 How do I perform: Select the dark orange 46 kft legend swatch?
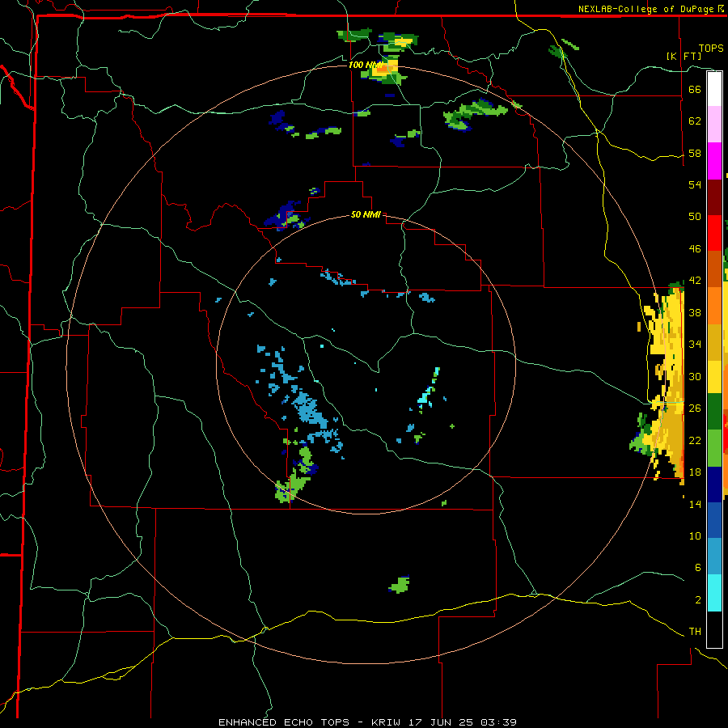714,269
